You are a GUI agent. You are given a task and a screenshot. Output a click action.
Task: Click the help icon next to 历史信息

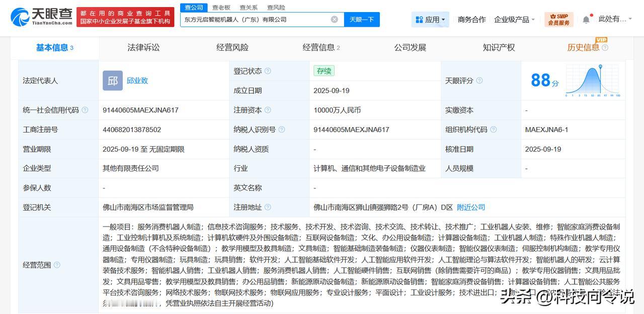(605, 48)
